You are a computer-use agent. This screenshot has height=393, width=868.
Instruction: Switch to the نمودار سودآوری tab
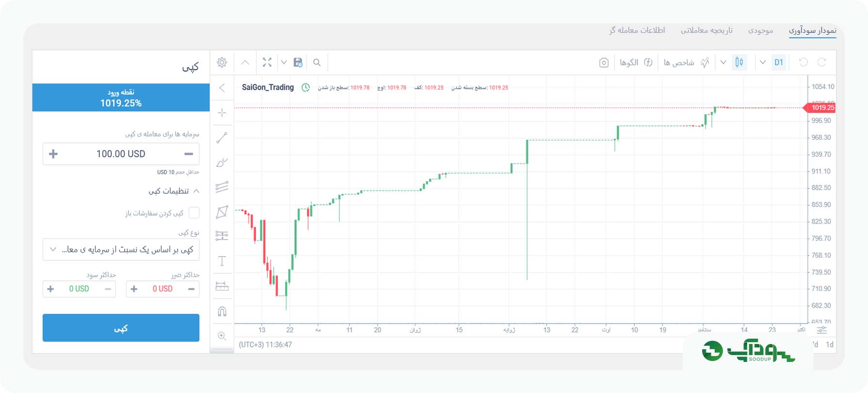[x=813, y=30]
